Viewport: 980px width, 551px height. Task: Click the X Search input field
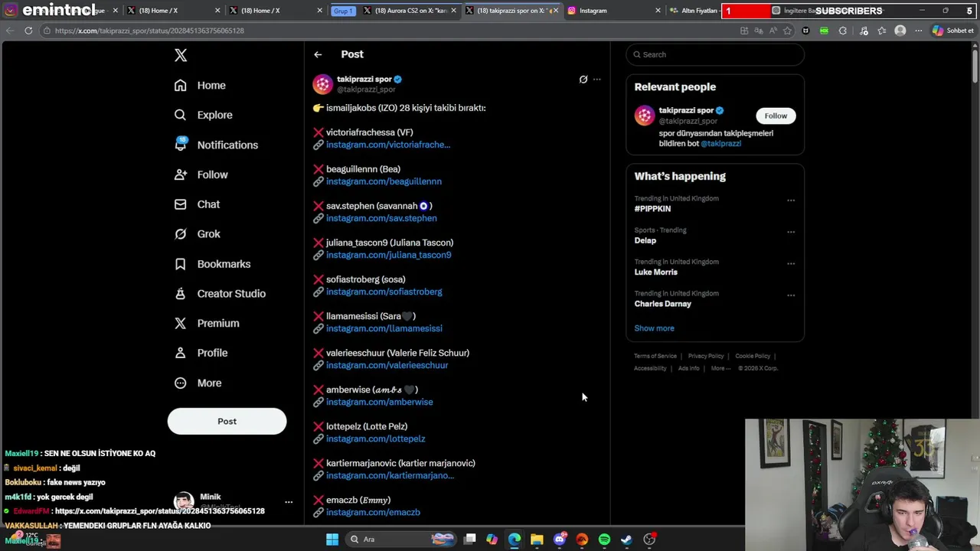pyautogui.click(x=715, y=54)
